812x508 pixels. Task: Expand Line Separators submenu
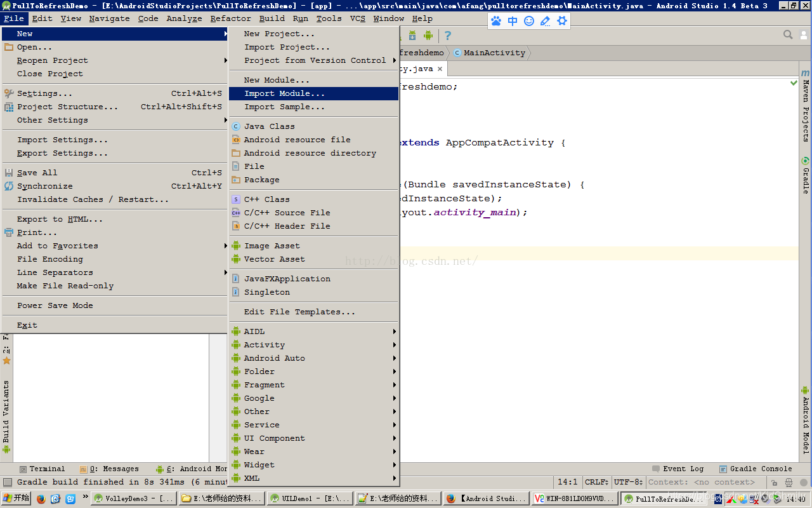coord(115,272)
